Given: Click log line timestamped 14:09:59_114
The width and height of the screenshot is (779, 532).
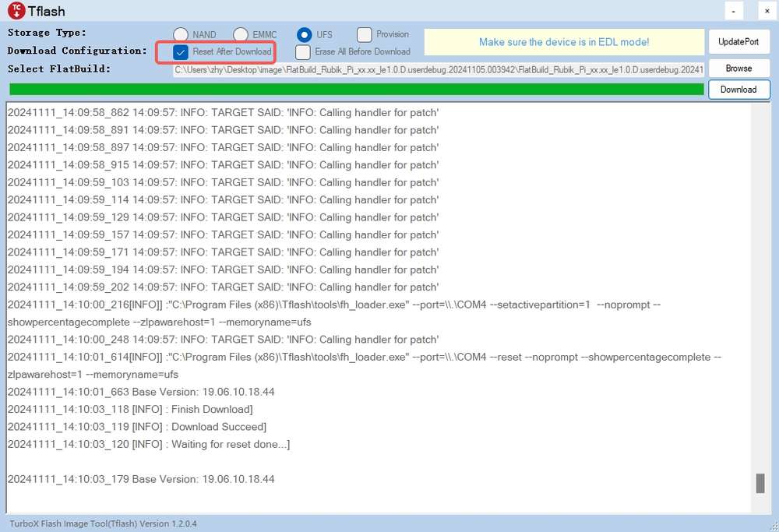Looking at the screenshot, I should [223, 199].
